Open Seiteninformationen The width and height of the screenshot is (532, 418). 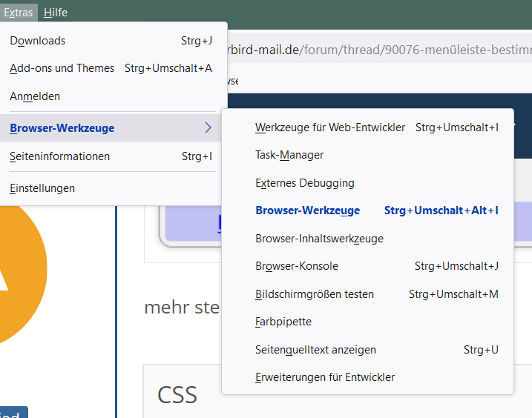(x=60, y=156)
